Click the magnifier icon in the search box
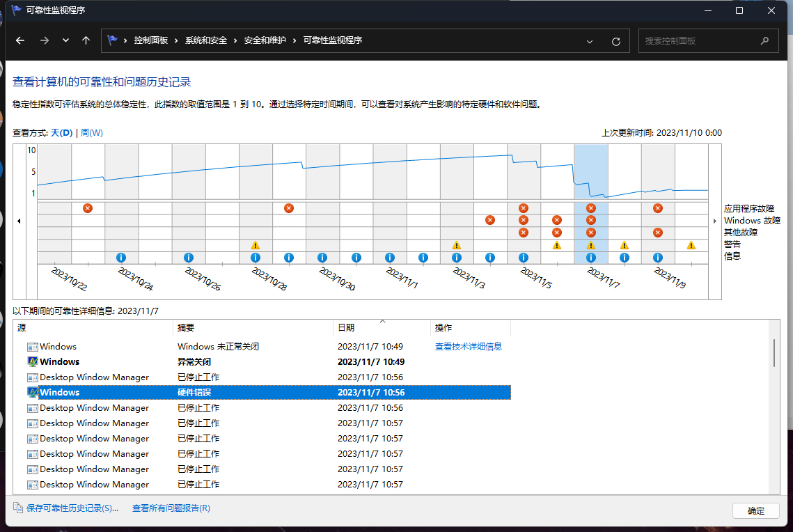 click(764, 41)
